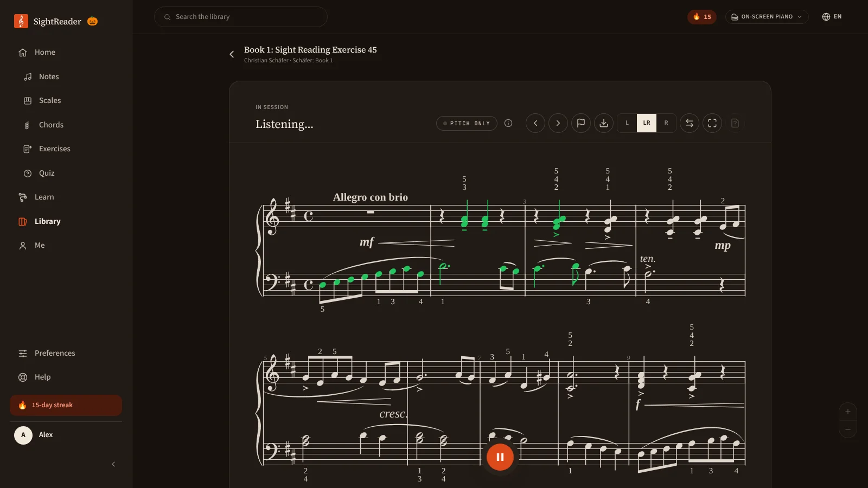
Task: Open Help page
Action: coord(66,377)
